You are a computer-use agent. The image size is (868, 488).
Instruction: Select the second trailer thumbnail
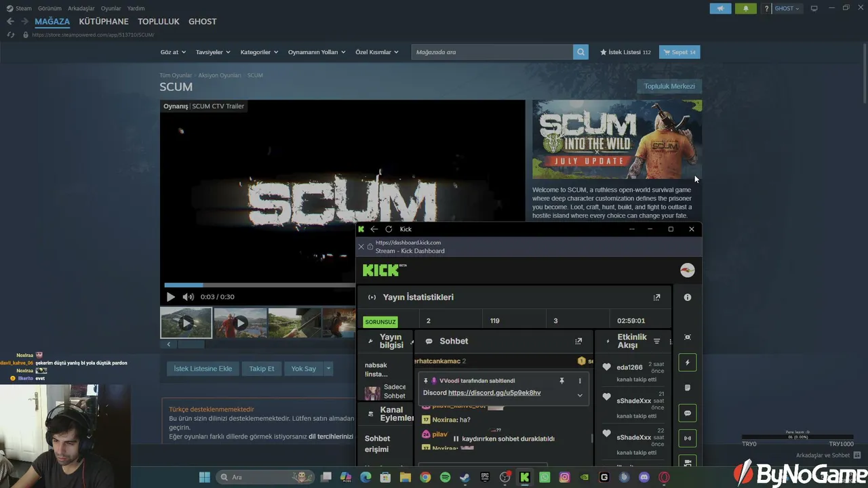pyautogui.click(x=240, y=323)
